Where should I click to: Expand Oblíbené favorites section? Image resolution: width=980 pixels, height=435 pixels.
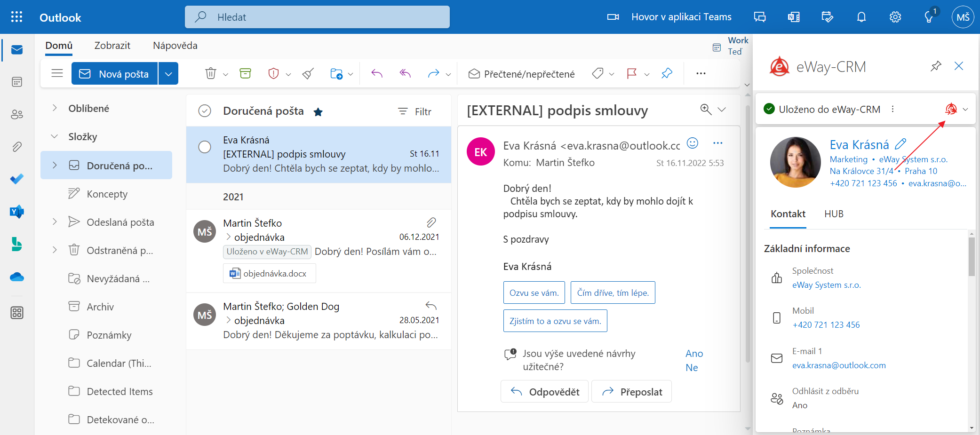pyautogui.click(x=55, y=108)
